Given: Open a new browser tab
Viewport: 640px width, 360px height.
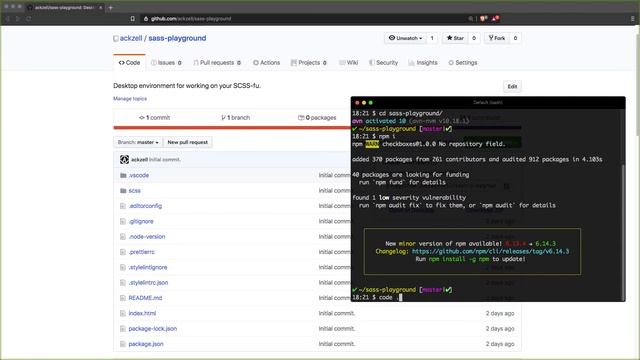Looking at the screenshot, I should coord(111,7).
